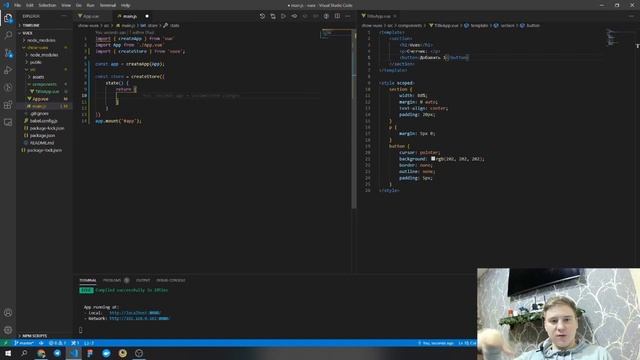Select the vue file tab in right editor group
Screen dimensions: 640x360
[379, 16]
